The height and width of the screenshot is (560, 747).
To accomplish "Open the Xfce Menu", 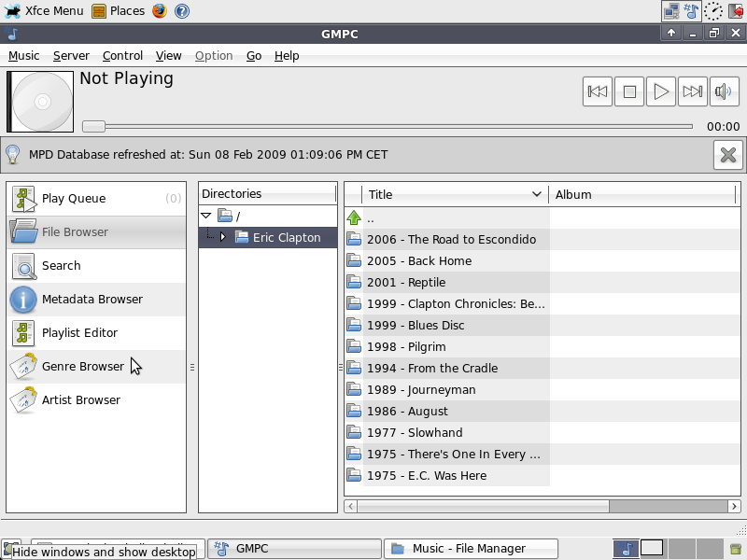I will (x=44, y=10).
